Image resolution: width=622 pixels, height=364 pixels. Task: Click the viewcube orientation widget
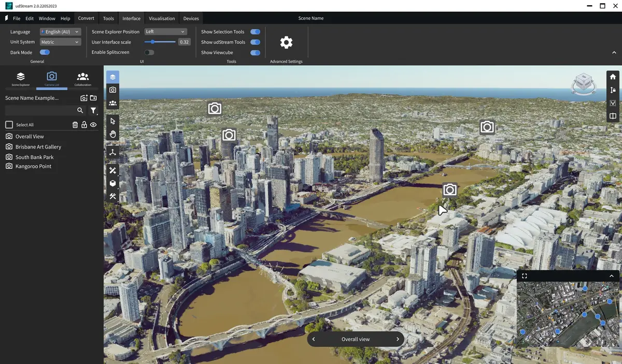coord(584,84)
